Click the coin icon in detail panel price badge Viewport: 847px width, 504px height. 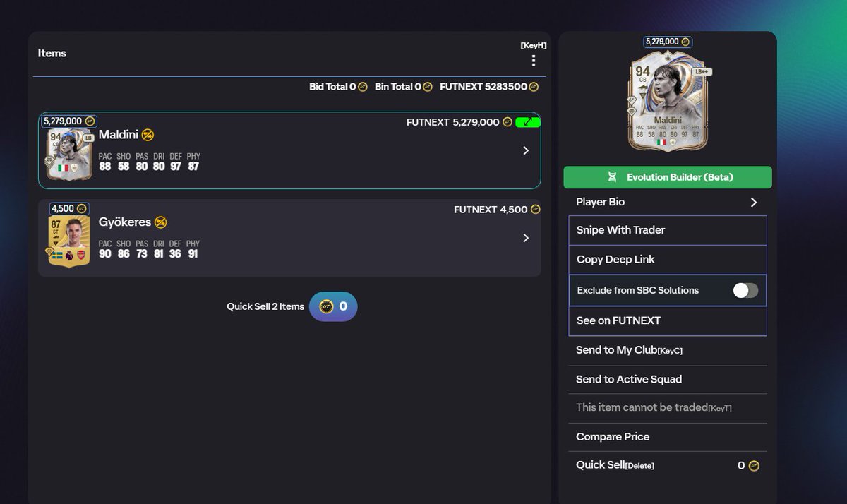(x=685, y=42)
